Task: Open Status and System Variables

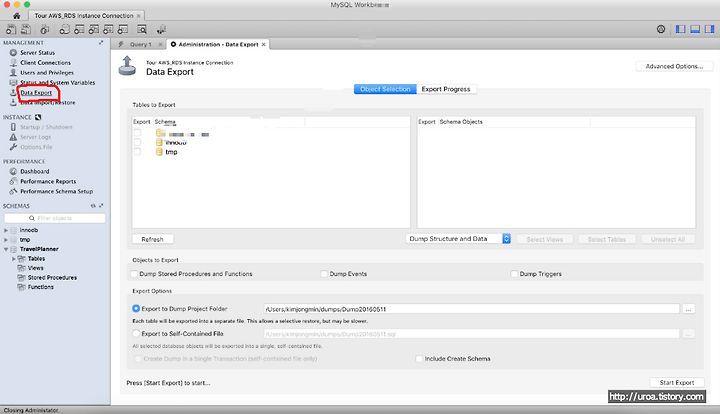Action: tap(57, 83)
